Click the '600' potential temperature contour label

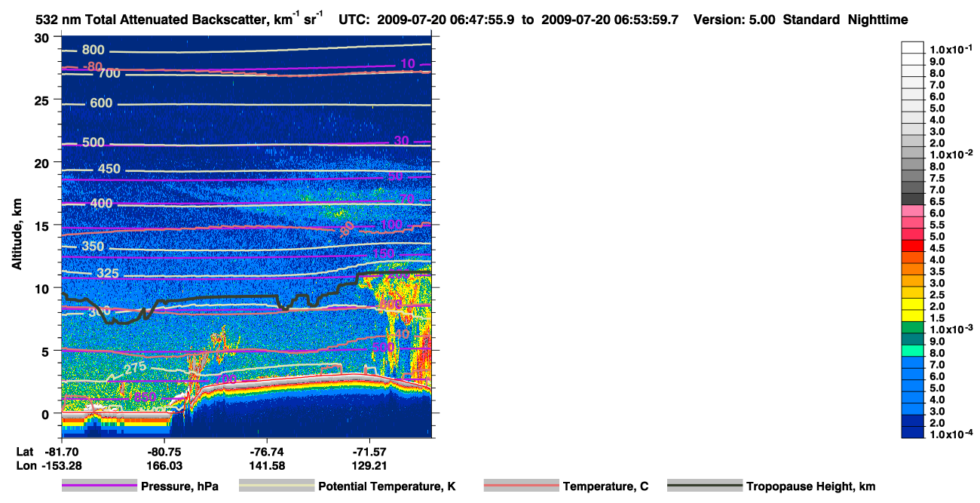pyautogui.click(x=101, y=103)
